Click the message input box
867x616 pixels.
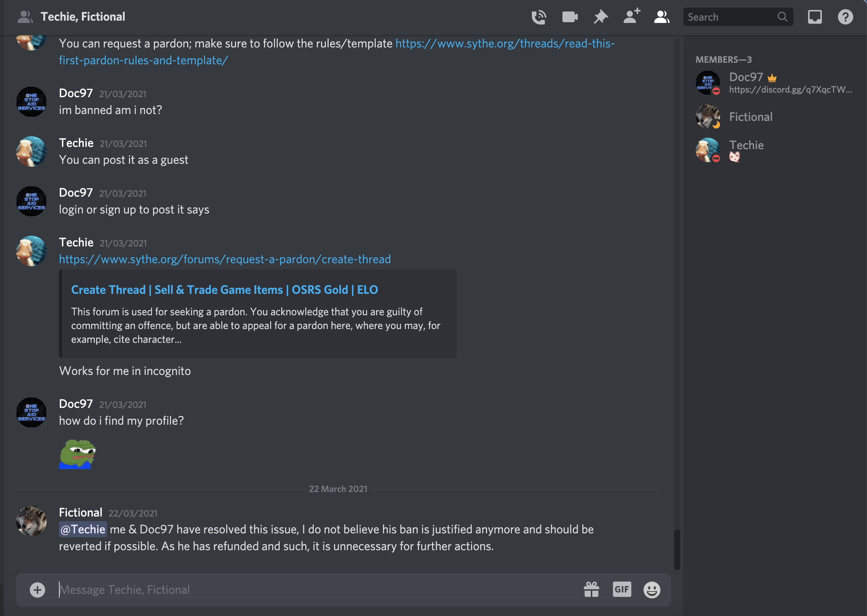click(306, 590)
